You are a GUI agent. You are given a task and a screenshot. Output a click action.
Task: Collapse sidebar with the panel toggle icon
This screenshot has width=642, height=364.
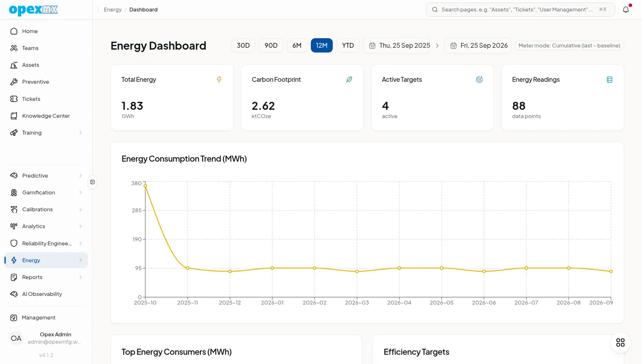(93, 182)
